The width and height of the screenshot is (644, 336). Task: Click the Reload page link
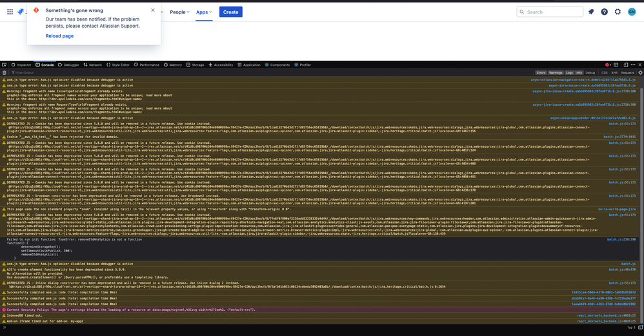59,36
